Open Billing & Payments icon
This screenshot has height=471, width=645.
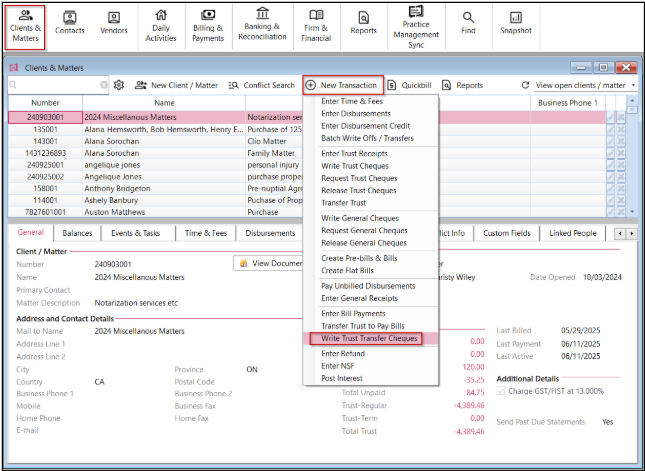(208, 15)
